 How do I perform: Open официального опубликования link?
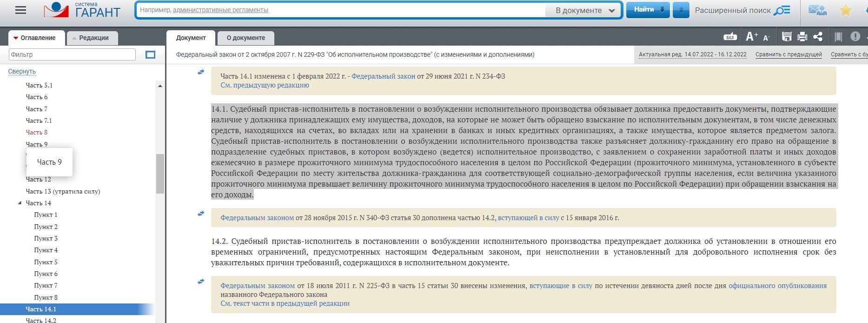[x=777, y=286]
